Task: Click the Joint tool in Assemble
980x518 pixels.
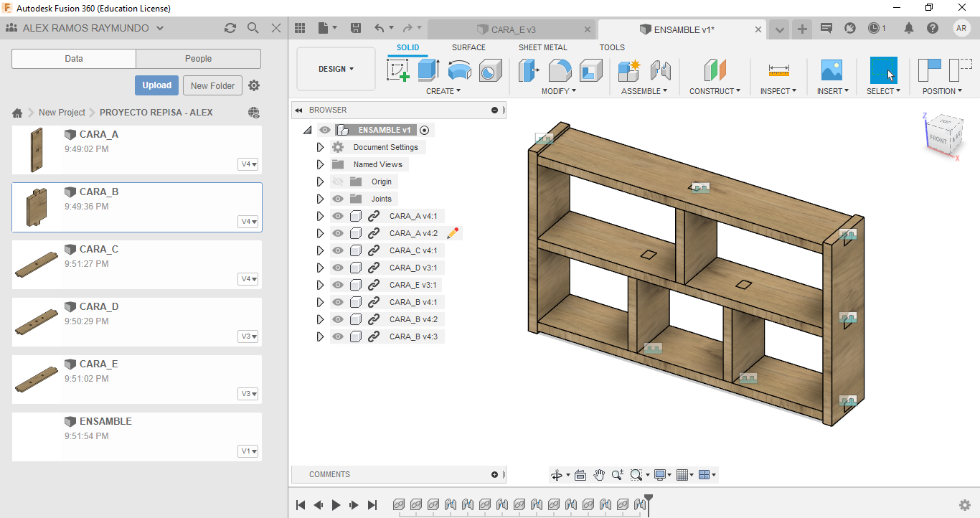Action: 660,70
